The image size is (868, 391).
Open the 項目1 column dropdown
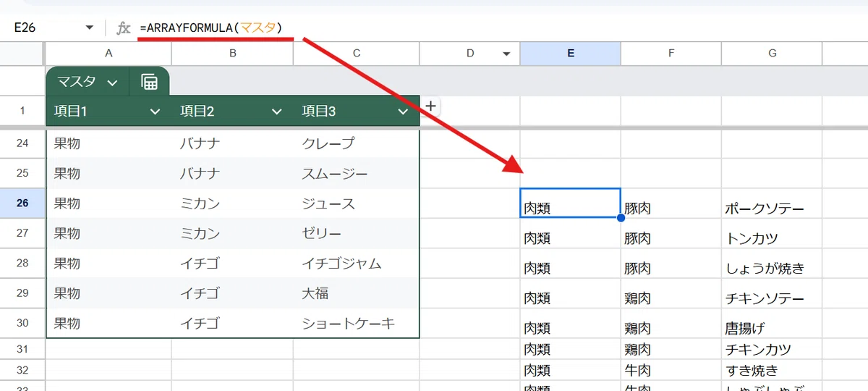click(x=155, y=112)
